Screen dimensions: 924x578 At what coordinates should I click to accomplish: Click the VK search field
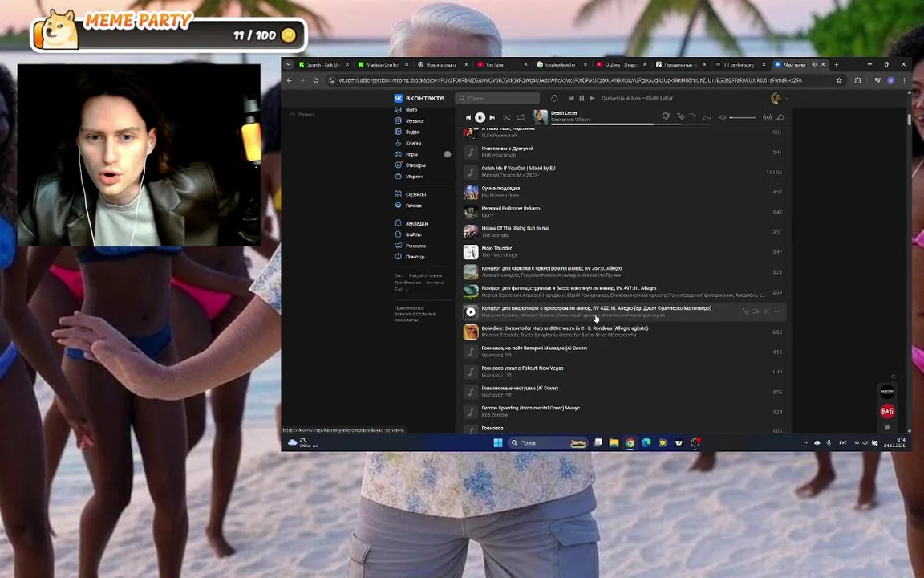(497, 99)
